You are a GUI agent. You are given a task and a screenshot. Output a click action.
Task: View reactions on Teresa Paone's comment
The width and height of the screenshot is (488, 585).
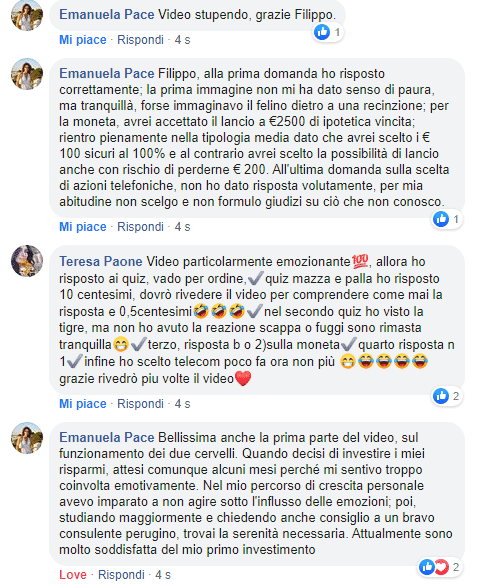[447, 396]
